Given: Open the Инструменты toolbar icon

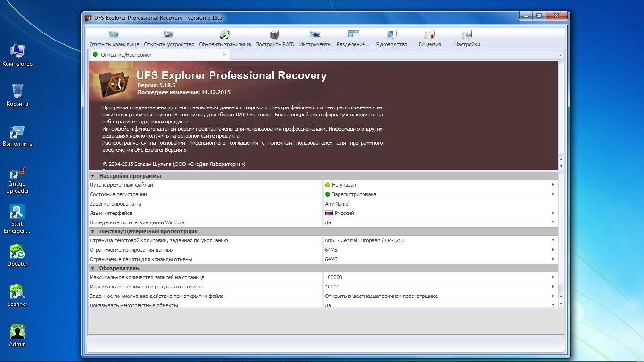Looking at the screenshot, I should click(315, 34).
